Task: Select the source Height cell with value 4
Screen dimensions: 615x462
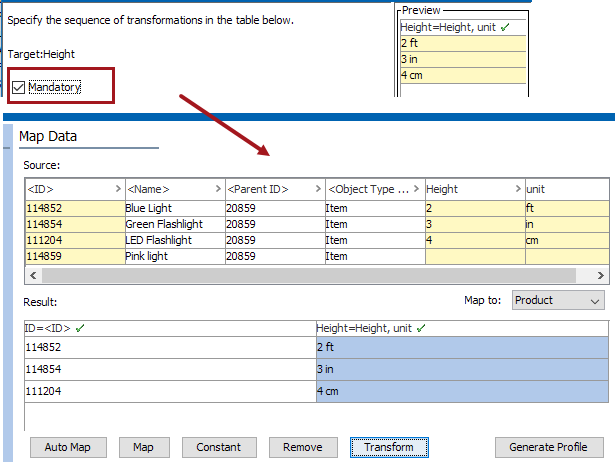Action: [x=475, y=240]
